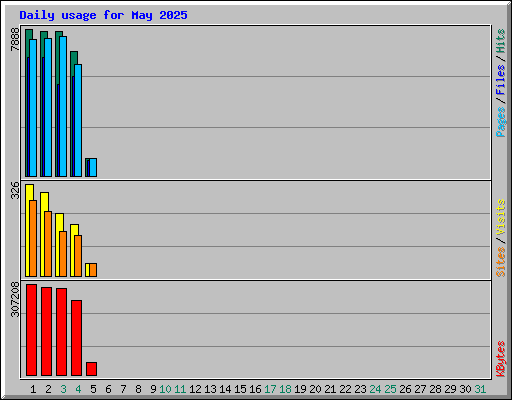The width and height of the screenshot is (512, 400).
Task: Click the 326 axis value label
Action: (x=15, y=190)
